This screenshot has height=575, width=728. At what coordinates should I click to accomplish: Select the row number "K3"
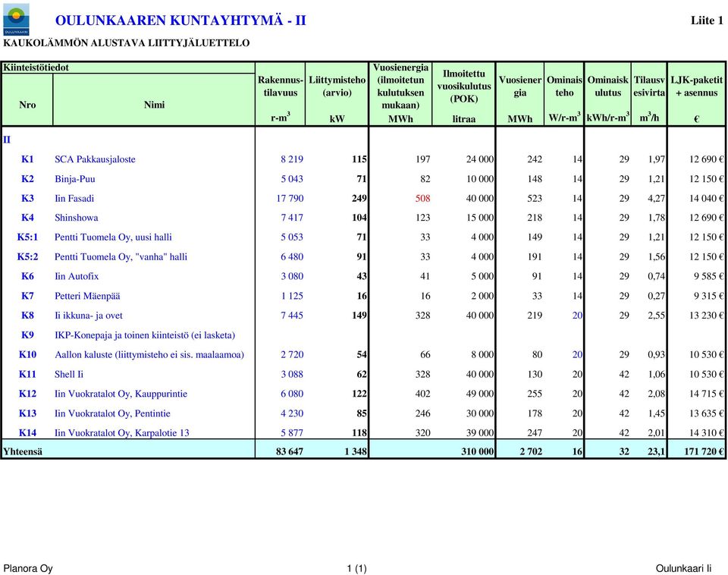pyautogui.click(x=27, y=198)
